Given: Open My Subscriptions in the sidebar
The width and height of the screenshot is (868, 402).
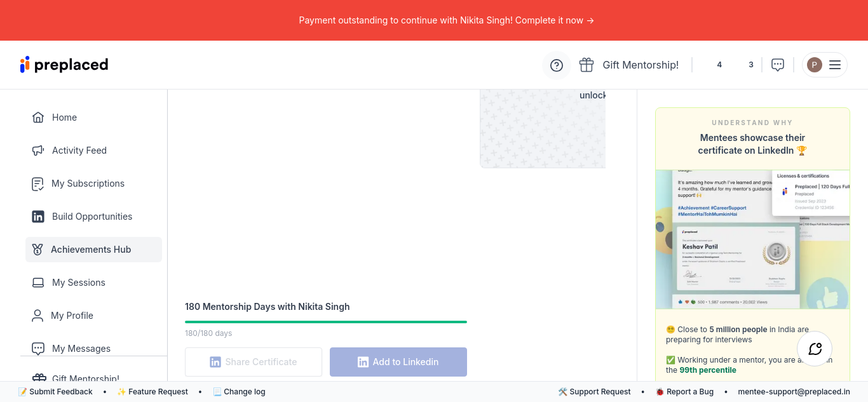Looking at the screenshot, I should tap(88, 184).
